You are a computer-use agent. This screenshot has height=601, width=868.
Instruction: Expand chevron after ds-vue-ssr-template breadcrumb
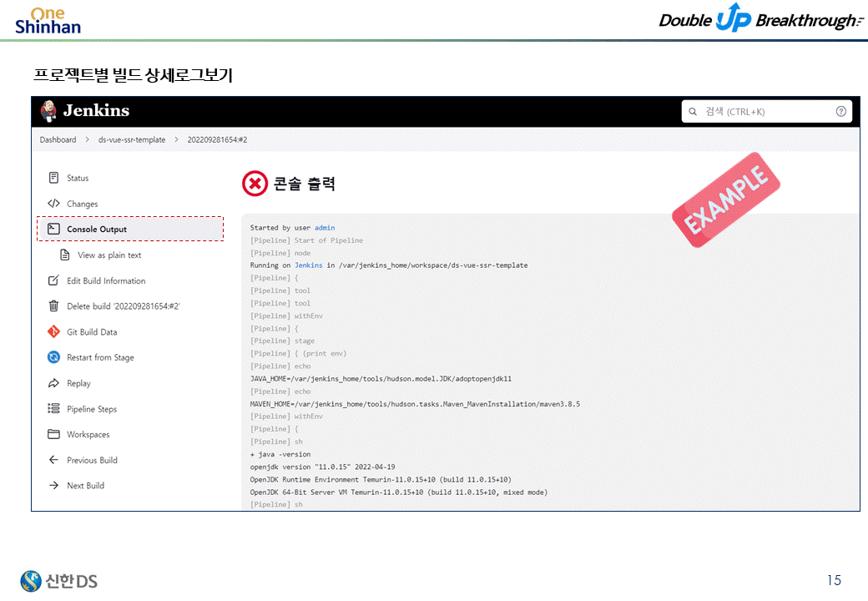pyautogui.click(x=176, y=139)
